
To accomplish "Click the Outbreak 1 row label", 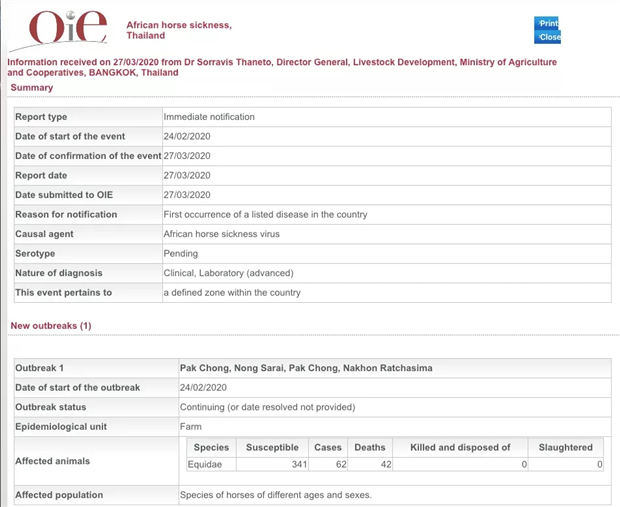I will point(40,369).
